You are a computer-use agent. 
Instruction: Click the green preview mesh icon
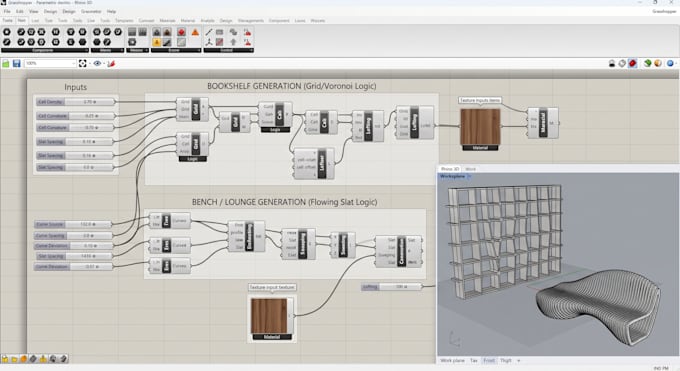point(647,63)
